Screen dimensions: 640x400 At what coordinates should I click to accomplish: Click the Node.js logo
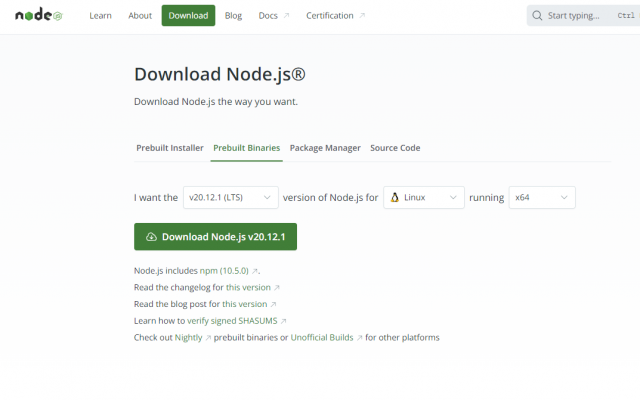pos(39,15)
